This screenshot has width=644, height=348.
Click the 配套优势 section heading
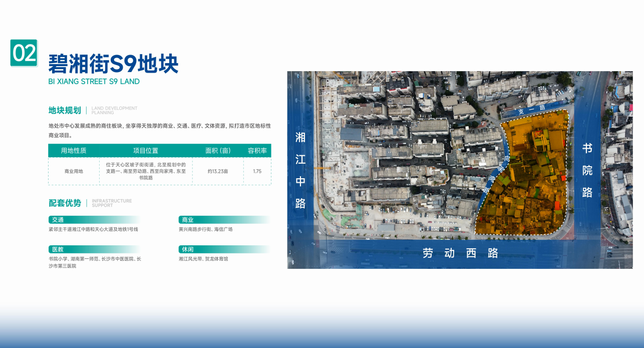click(65, 203)
